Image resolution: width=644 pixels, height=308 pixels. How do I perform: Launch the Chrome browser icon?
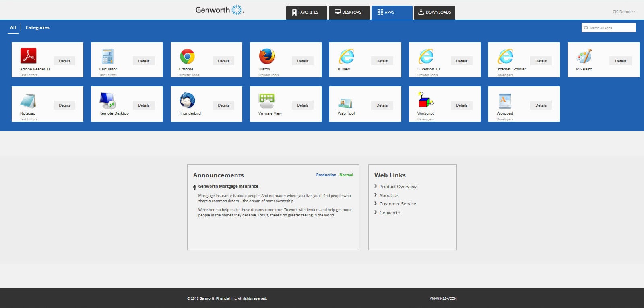[187, 56]
